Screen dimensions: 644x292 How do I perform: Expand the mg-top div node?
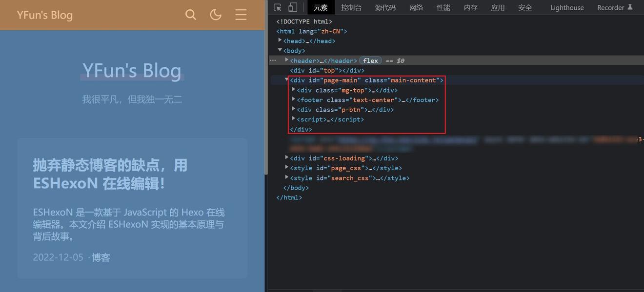coord(294,90)
